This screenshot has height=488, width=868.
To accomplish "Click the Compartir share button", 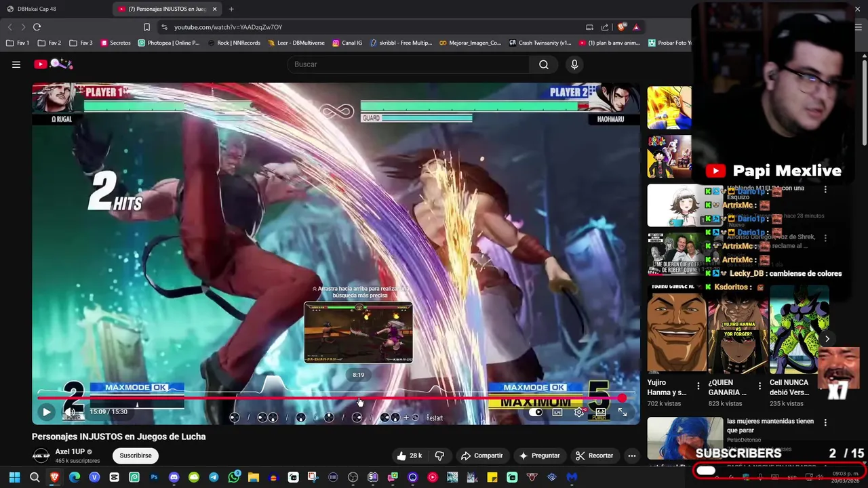I will click(x=482, y=455).
